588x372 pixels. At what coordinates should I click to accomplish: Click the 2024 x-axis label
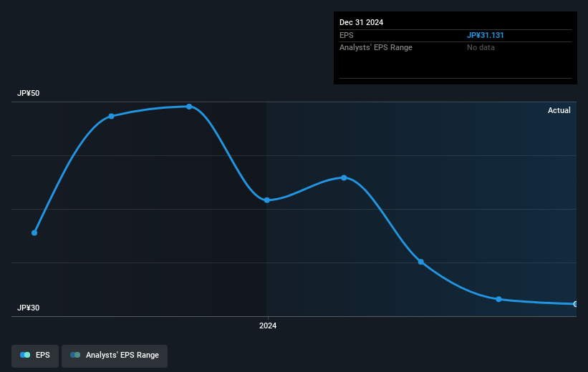point(268,325)
